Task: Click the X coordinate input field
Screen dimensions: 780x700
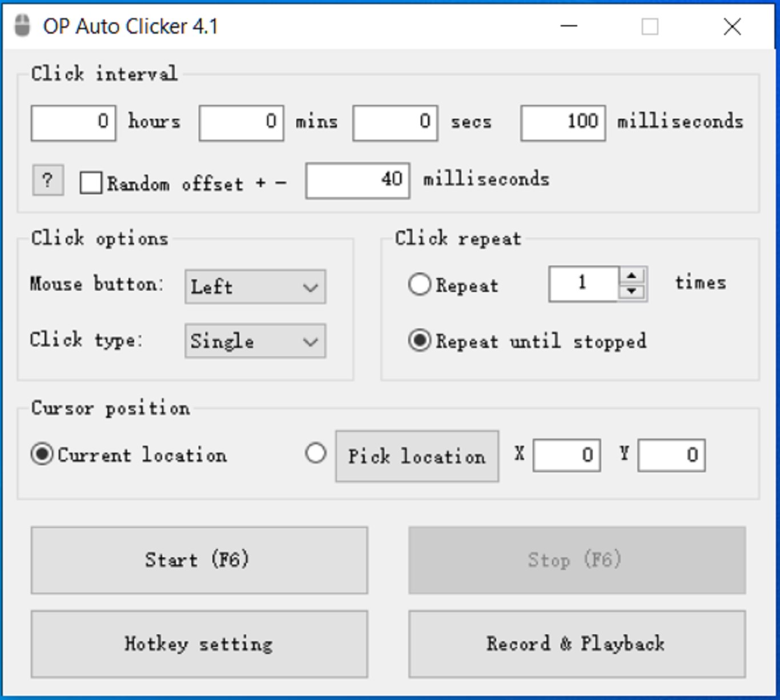Action: 566,454
